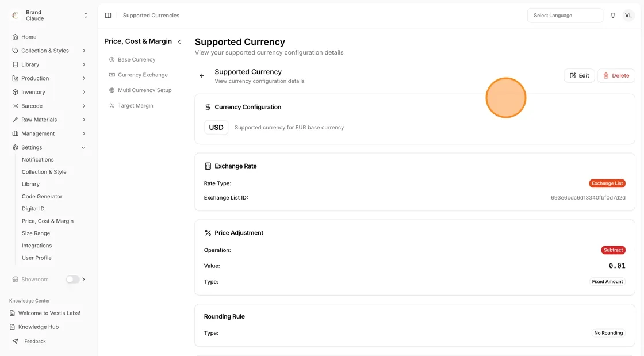The image size is (644, 356).
Task: Click the Base Currency coin icon
Action: [x=112, y=60]
